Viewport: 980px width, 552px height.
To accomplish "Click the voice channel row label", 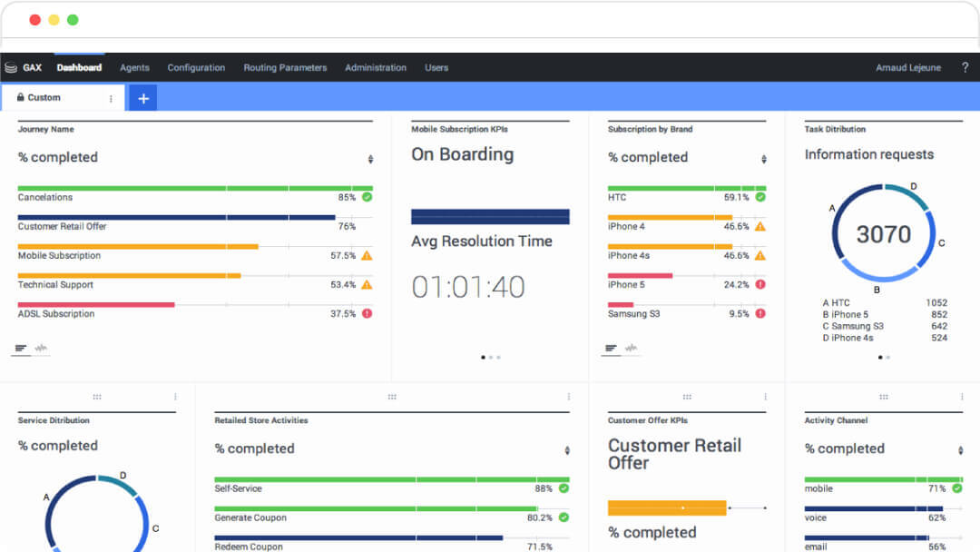I will [816, 517].
